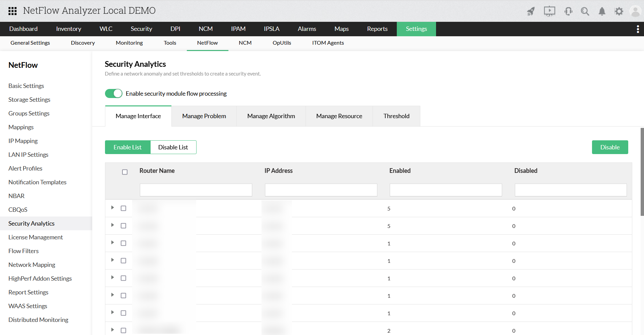The image size is (644, 335).
Task: Open the search icon
Action: tap(585, 11)
